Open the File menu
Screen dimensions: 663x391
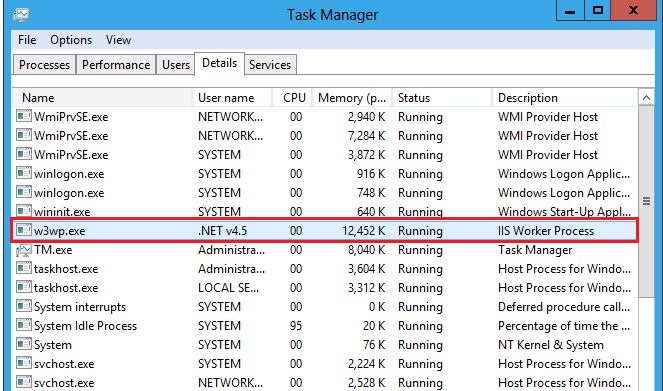click(x=27, y=40)
